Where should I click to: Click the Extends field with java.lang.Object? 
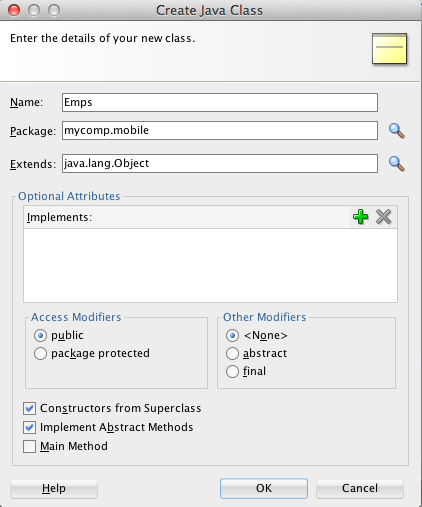tap(220, 163)
